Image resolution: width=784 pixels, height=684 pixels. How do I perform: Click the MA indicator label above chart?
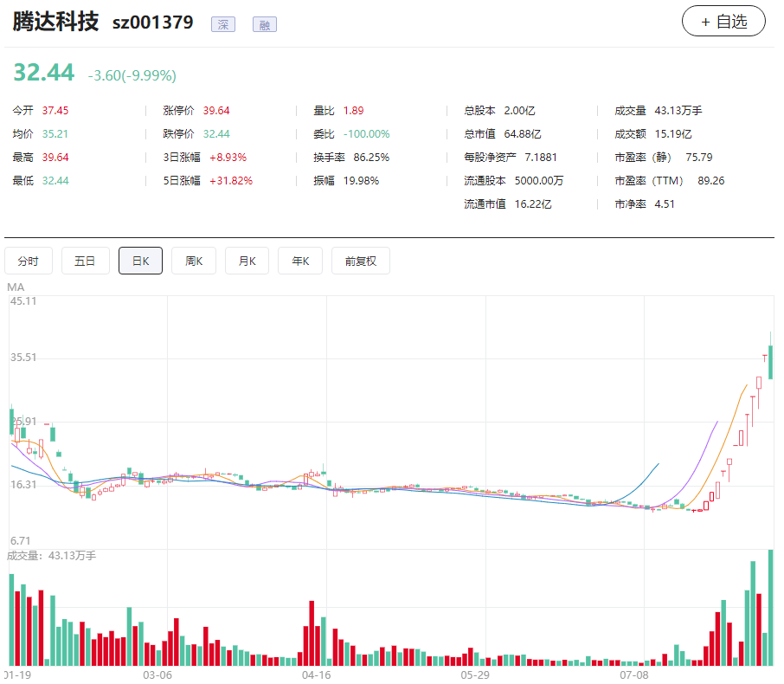(16, 287)
